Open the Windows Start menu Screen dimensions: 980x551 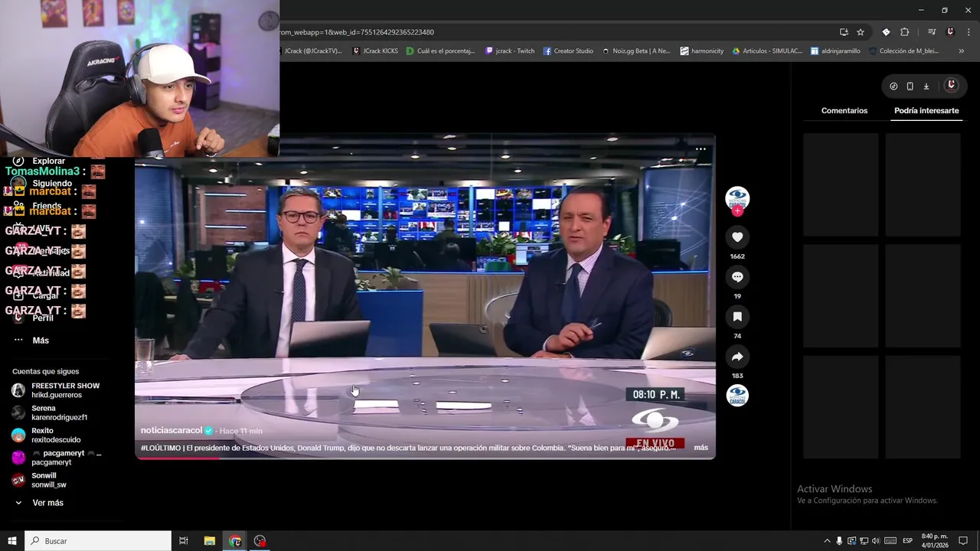click(12, 541)
